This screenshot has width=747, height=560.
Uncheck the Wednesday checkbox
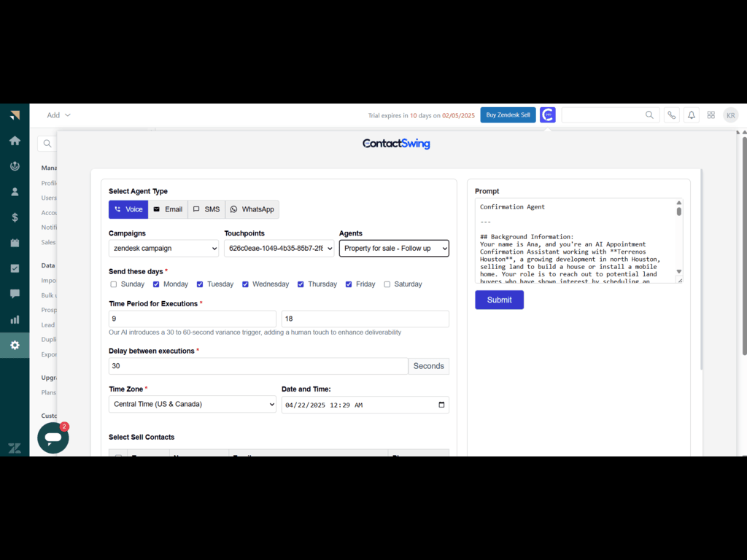tap(246, 284)
